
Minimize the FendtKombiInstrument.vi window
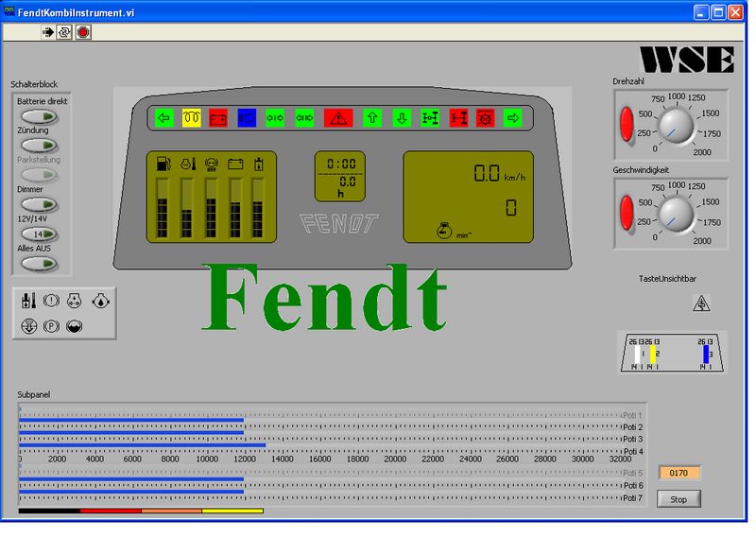(x=701, y=12)
